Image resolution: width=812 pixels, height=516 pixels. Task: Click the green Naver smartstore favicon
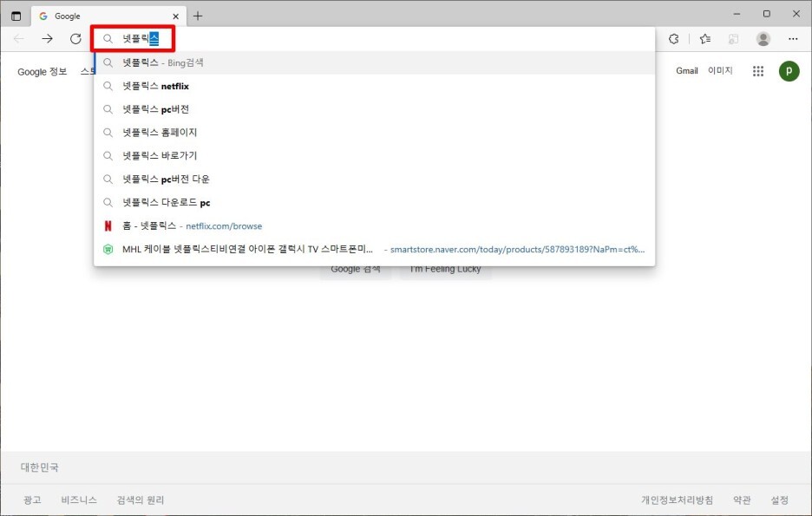(x=108, y=250)
